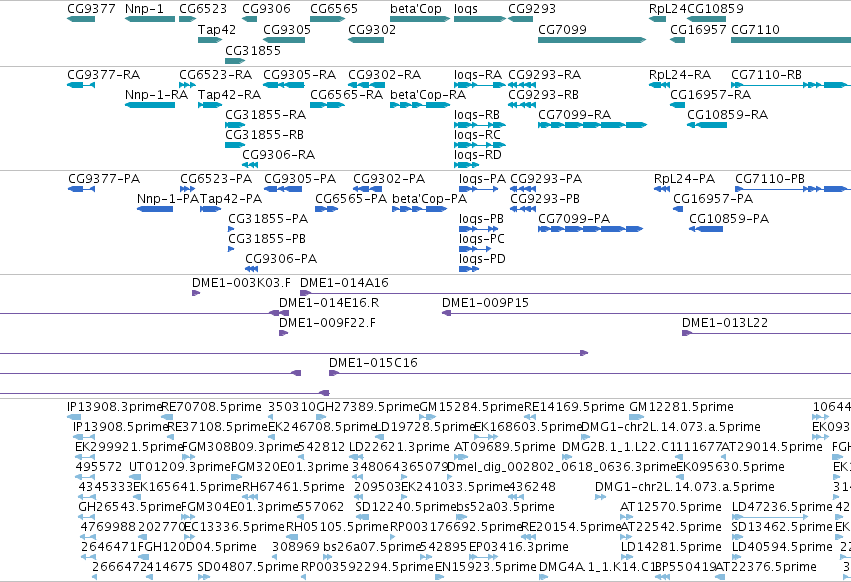
Task: Click the GM12281.5prime EST label
Action: coord(681,407)
